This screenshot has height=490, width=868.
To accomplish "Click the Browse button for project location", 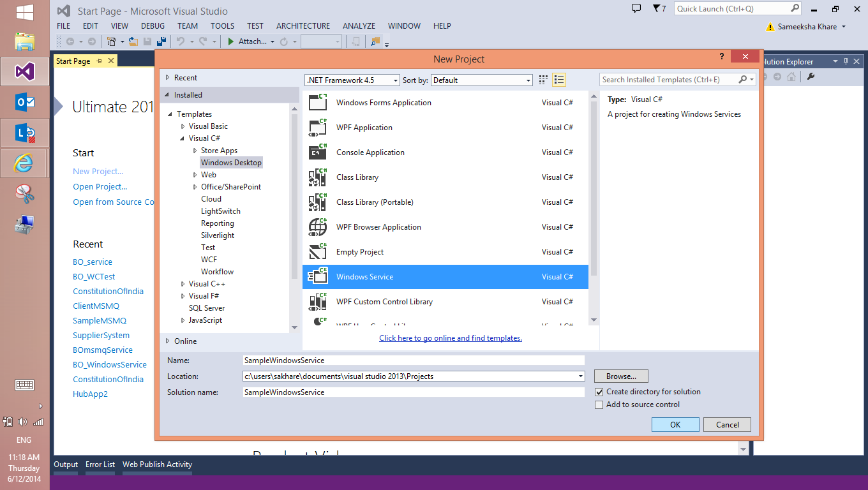I will (x=620, y=376).
